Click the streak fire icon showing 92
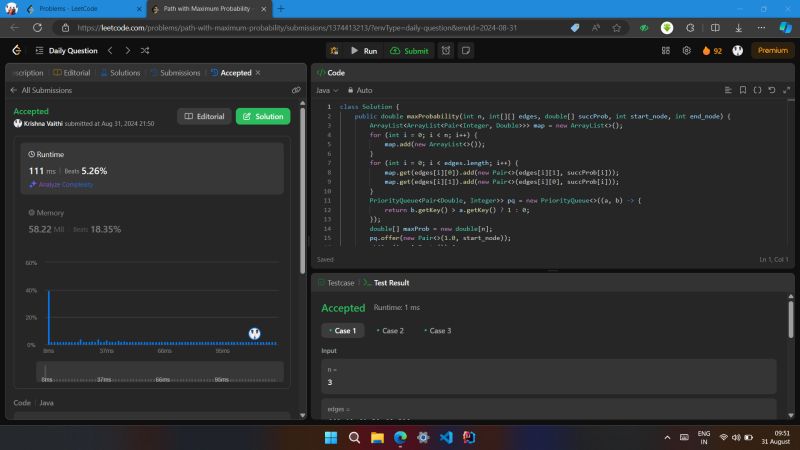Viewport: 800px width, 450px height. (706, 50)
